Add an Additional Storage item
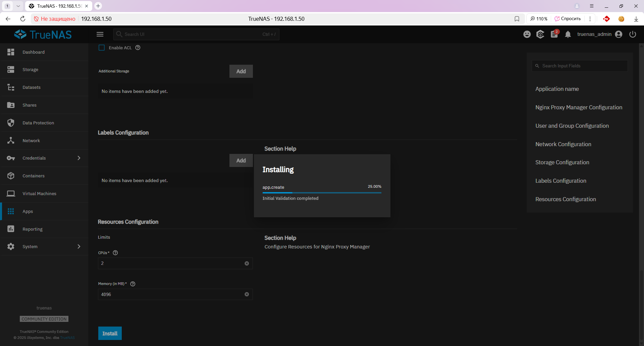The height and width of the screenshot is (346, 644). tap(241, 71)
